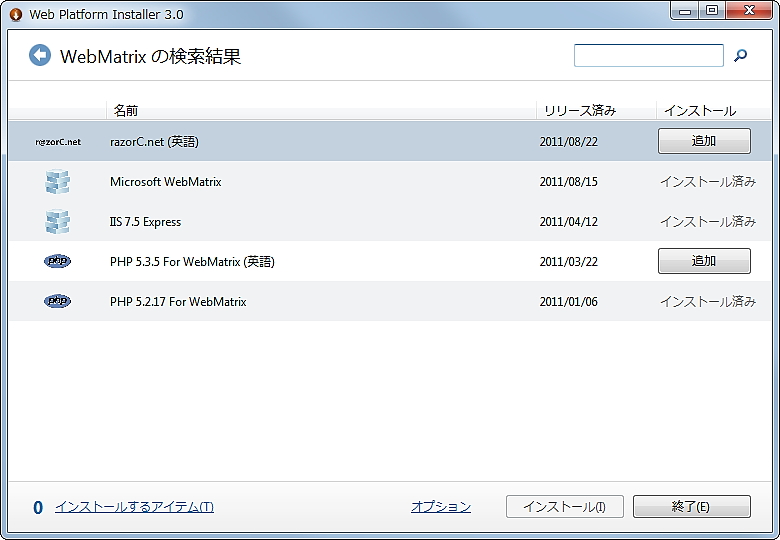Select PHP 5.2.17 For WebMatrix entry
780x540 pixels.
(x=178, y=302)
